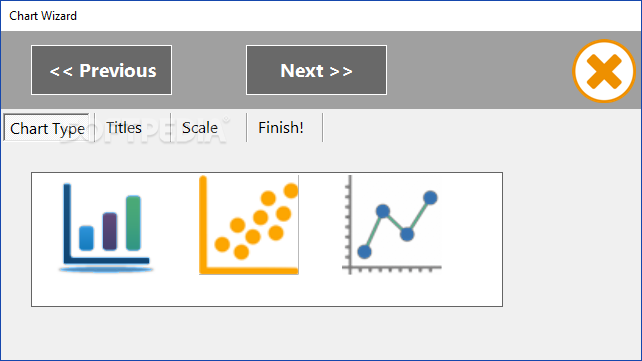Click the tick-marked horizontal axis of line chart icon
The width and height of the screenshot is (642, 361).
392,268
